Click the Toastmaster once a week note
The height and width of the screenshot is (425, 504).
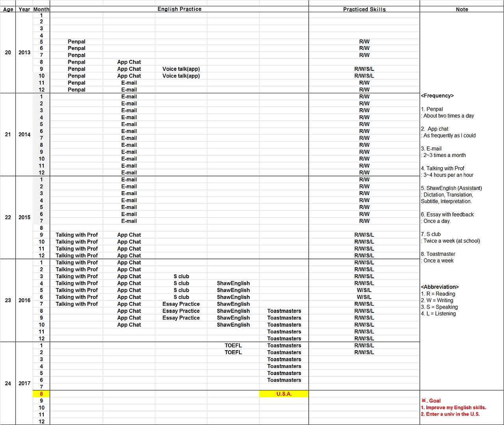click(x=438, y=257)
